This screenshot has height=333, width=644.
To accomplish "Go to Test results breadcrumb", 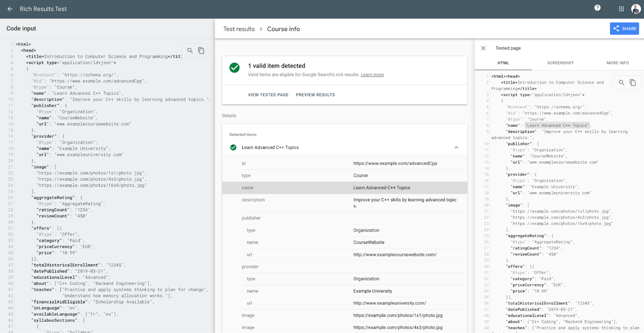I will tap(239, 29).
